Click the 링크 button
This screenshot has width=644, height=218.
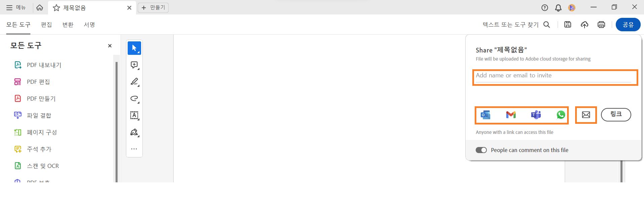point(616,114)
